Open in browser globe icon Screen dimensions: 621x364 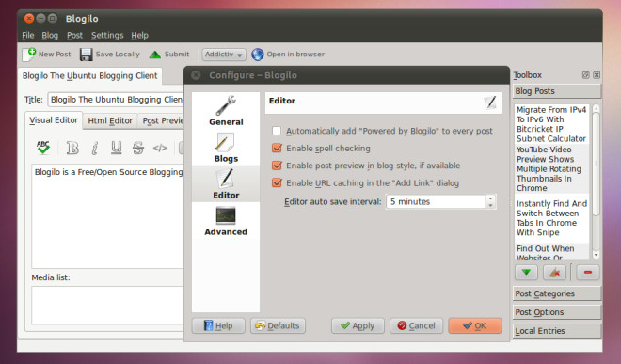coord(258,55)
